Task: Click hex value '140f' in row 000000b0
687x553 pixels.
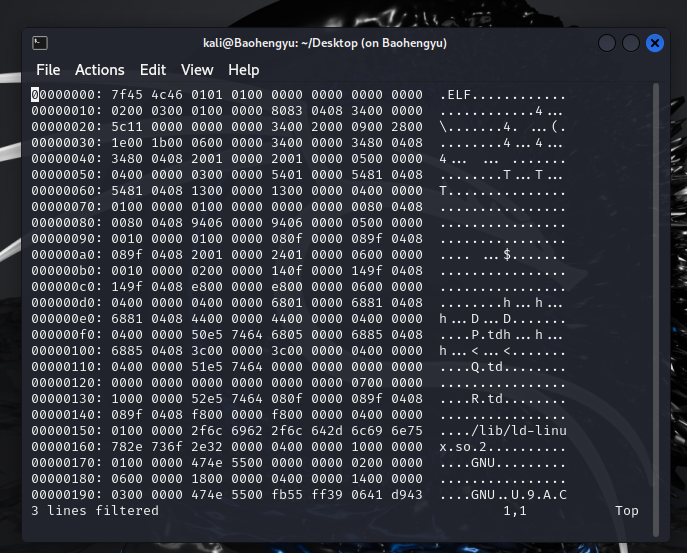Action: pyautogui.click(x=287, y=270)
